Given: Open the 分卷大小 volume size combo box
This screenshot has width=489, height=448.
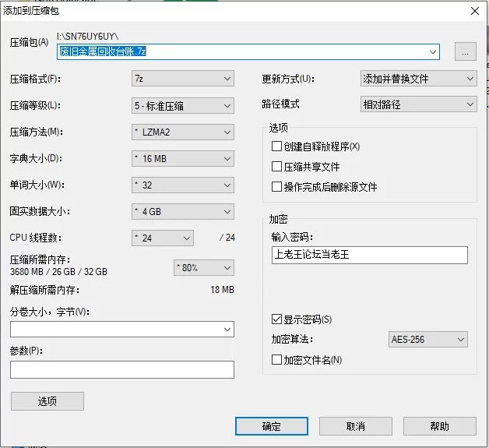Looking at the screenshot, I should point(122,329).
